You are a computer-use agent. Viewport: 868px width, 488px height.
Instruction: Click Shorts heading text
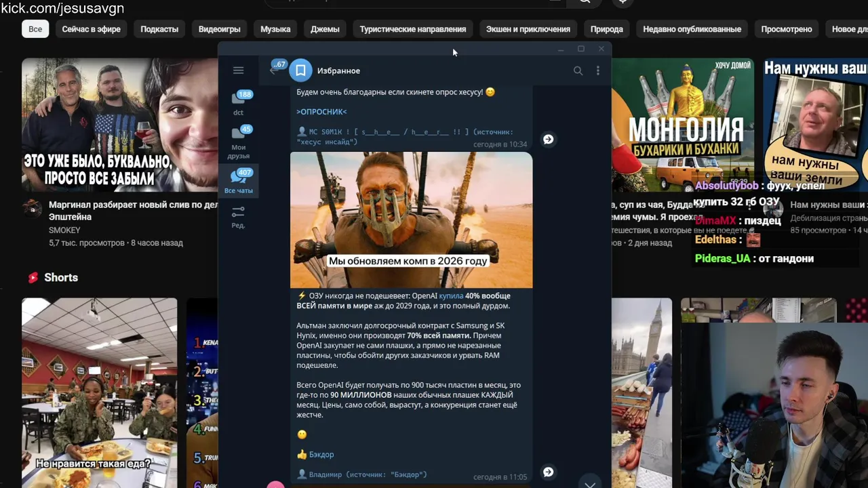click(61, 277)
